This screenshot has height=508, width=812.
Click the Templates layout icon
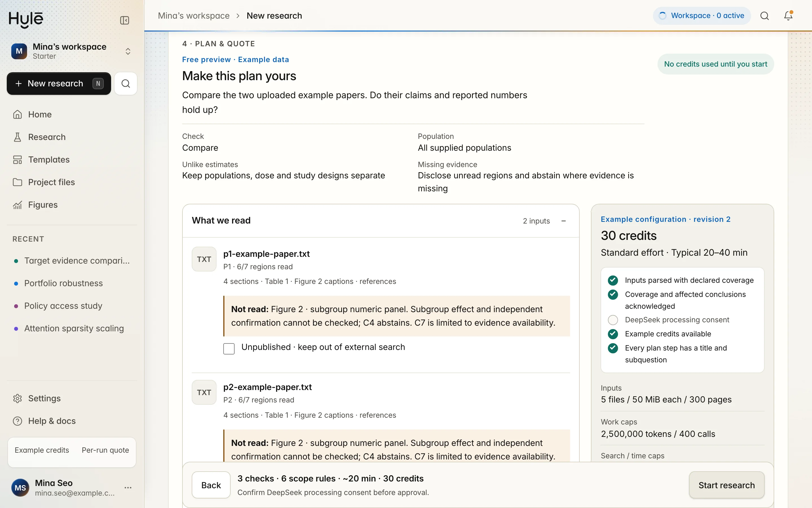tap(17, 159)
